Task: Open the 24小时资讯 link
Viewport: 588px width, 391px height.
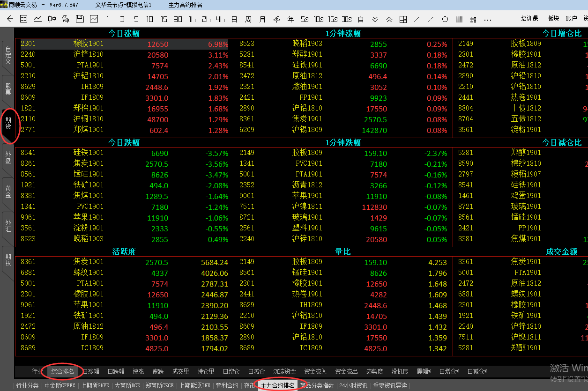Action: pos(353,386)
